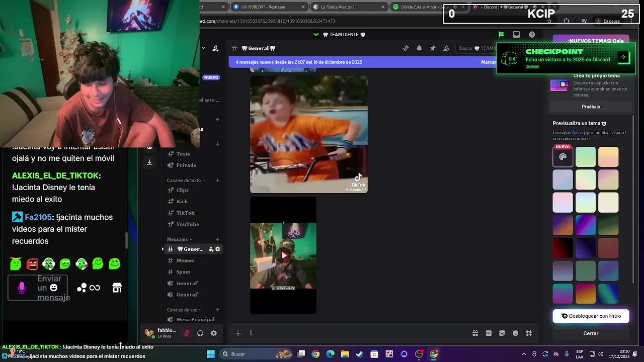This screenshot has height=362, width=644.
Task: Click Pruébalo button for custom theme
Action: [x=591, y=107]
